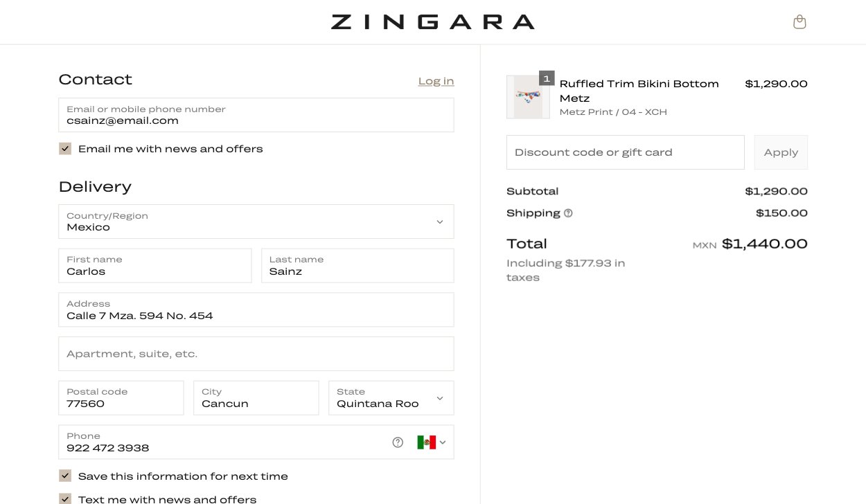The image size is (866, 504).
Task: Click the shipping info question mark icon
Action: 568,213
